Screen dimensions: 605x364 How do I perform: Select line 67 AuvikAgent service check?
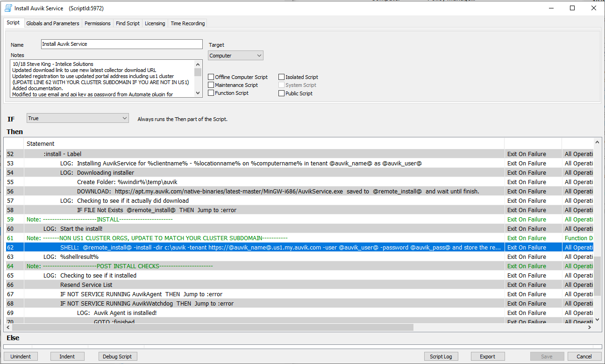(299, 294)
